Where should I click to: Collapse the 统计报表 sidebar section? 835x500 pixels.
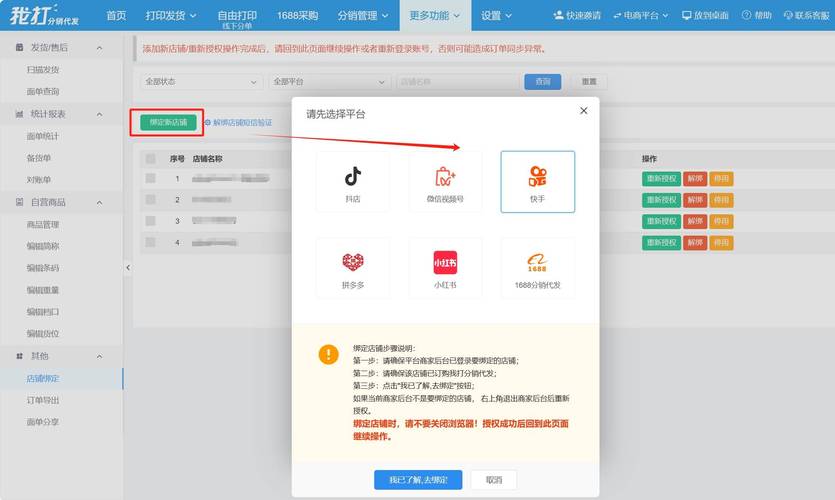point(99,114)
